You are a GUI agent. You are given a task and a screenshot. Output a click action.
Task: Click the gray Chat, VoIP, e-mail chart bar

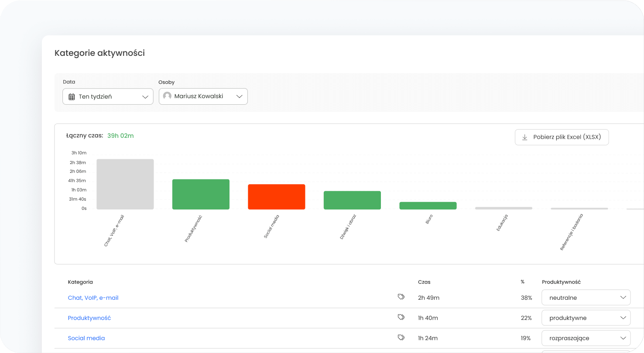(x=125, y=184)
